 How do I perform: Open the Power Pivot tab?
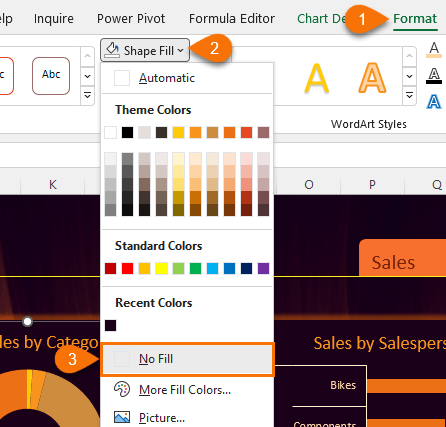[131, 19]
